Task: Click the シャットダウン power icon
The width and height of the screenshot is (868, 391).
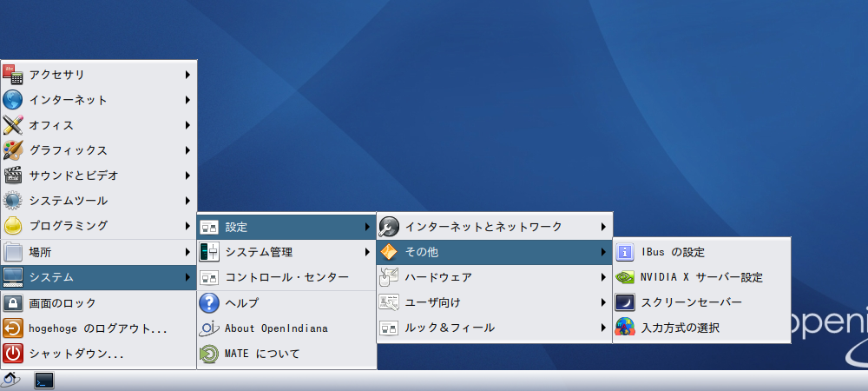Action: (x=13, y=354)
